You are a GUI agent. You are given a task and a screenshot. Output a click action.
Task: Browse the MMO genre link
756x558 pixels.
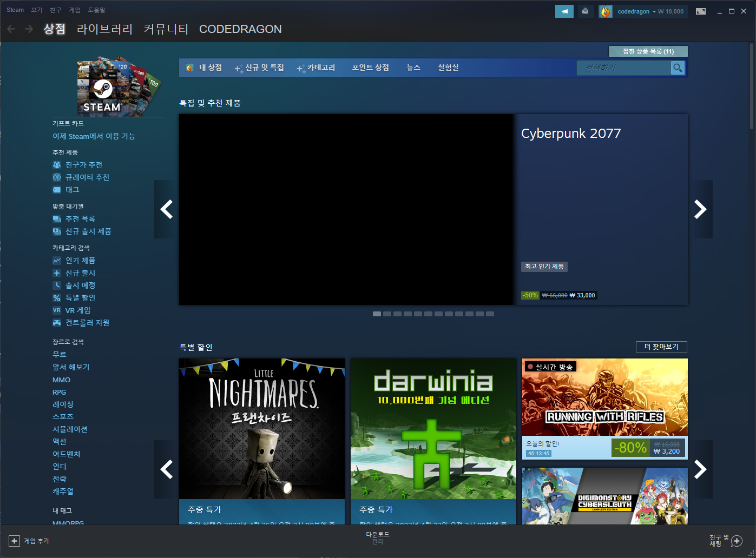click(x=61, y=380)
